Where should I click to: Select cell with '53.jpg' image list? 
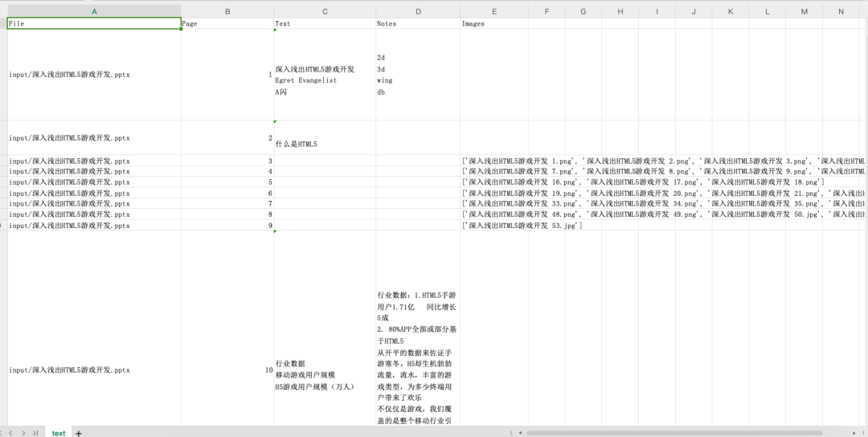pyautogui.click(x=493, y=225)
